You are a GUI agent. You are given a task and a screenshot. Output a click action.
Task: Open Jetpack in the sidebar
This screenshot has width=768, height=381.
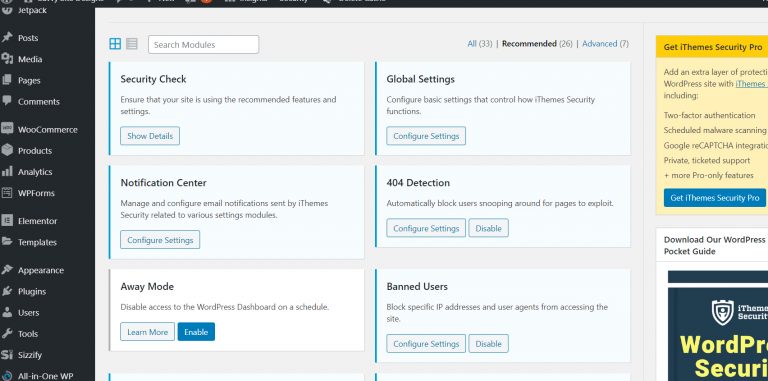(32, 10)
